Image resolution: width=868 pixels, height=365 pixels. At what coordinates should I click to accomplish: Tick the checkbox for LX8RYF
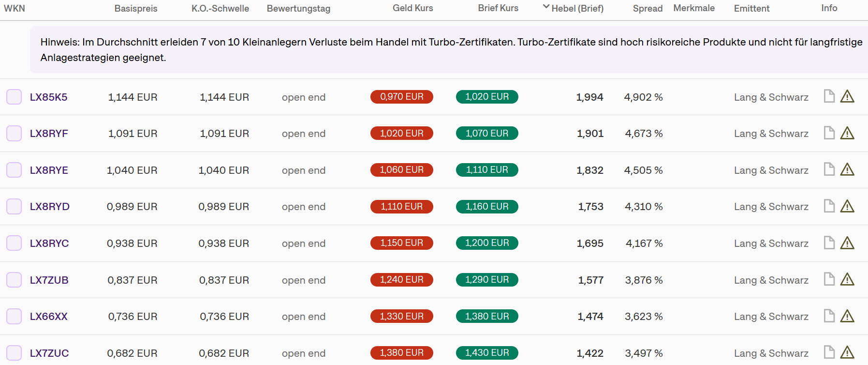(x=14, y=133)
